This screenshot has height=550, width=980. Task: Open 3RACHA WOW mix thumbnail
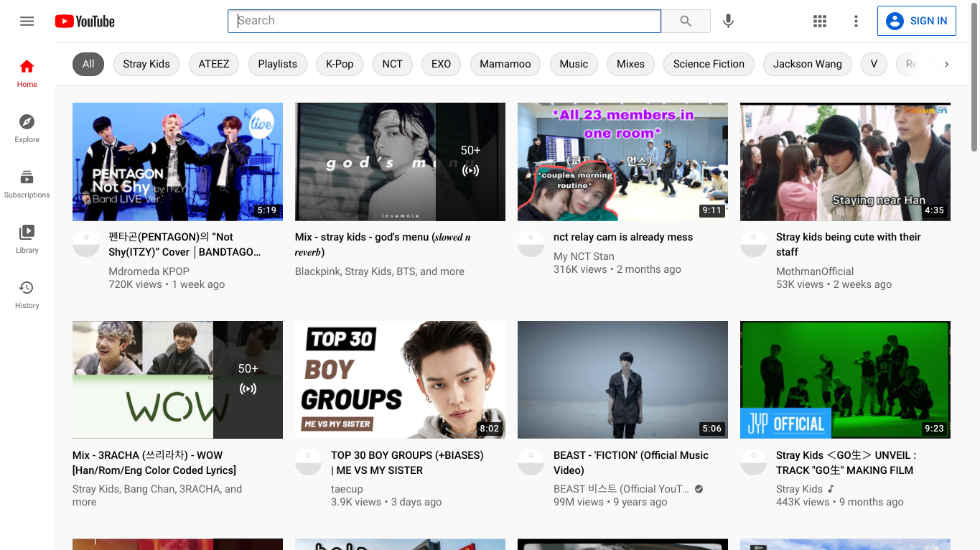point(177,380)
